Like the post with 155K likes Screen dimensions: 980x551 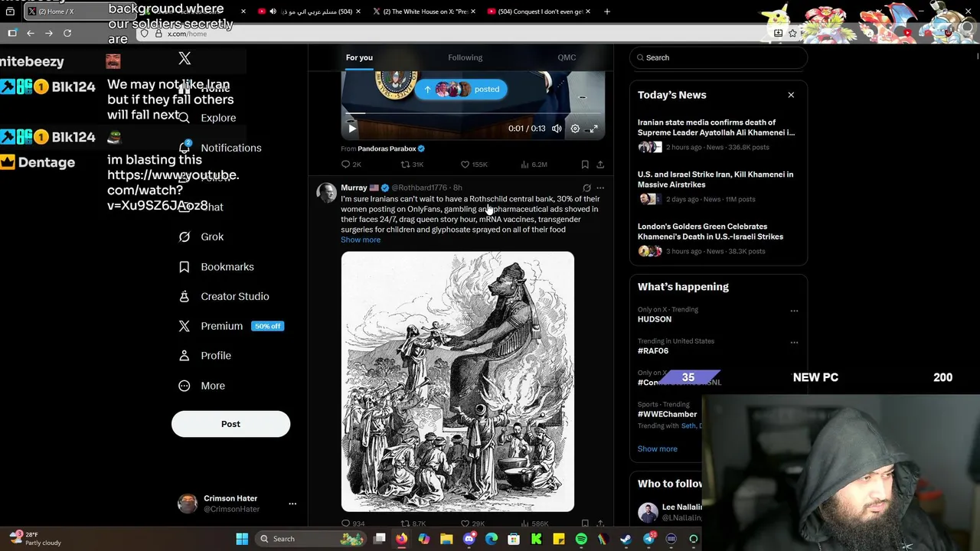pyautogui.click(x=473, y=165)
